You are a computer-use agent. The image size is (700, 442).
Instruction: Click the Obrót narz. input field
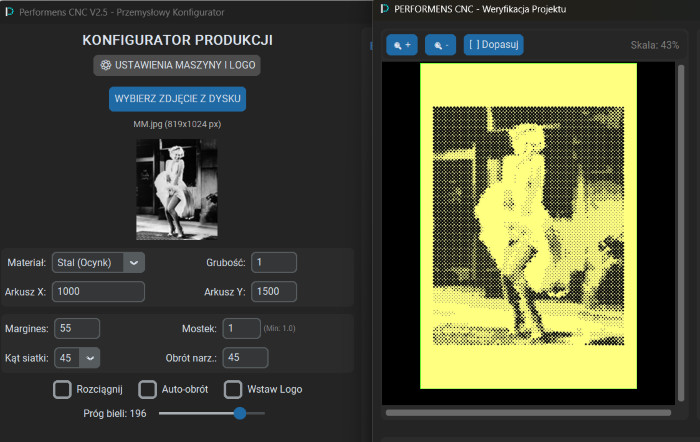pyautogui.click(x=245, y=358)
